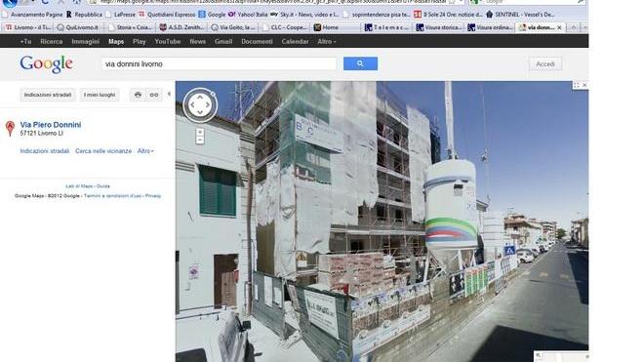This screenshot has width=644, height=362.
Task: Open Avanzamento Pagine bookmark
Action: (32, 15)
